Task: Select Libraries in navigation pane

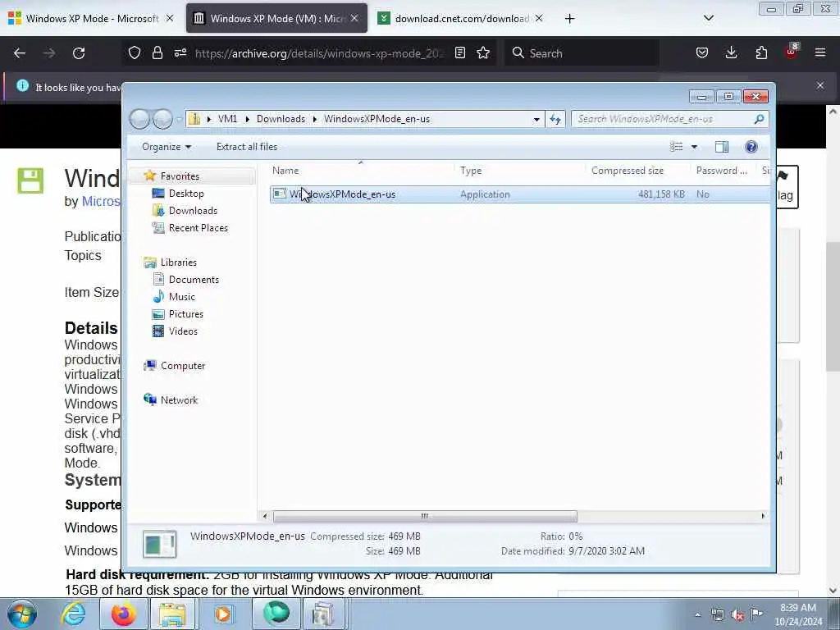Action: click(x=178, y=262)
